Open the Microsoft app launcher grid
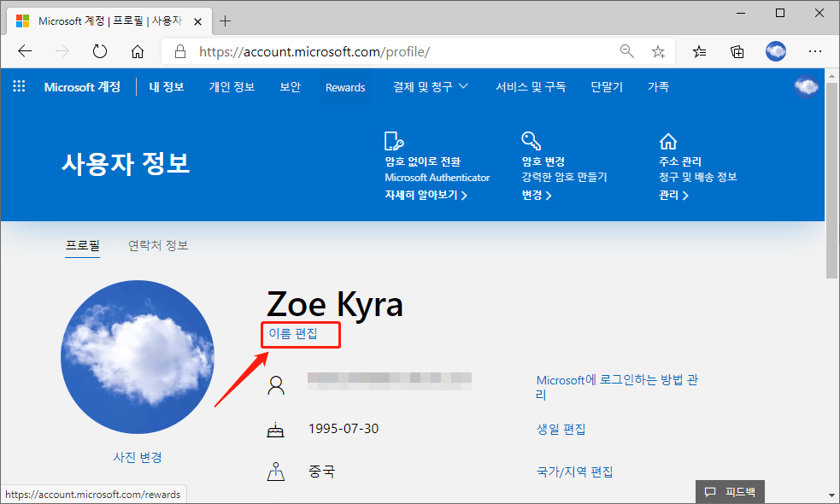The width and height of the screenshot is (840, 504). pyautogui.click(x=19, y=86)
